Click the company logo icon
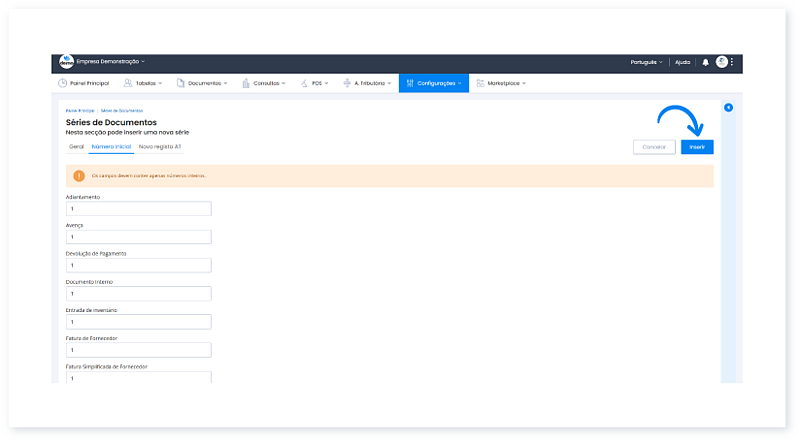This screenshot has height=442, width=800. 67,62
